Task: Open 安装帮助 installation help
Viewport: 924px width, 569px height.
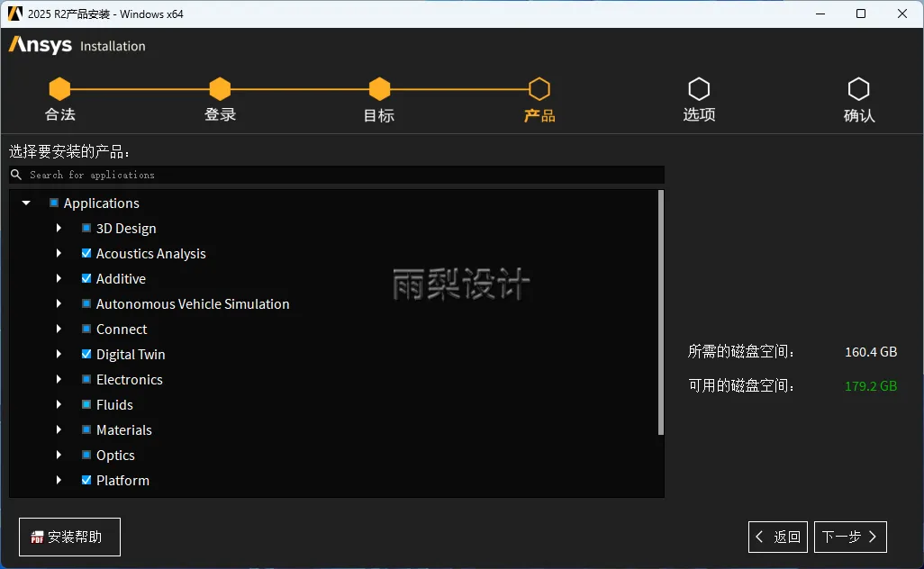Action: [69, 537]
